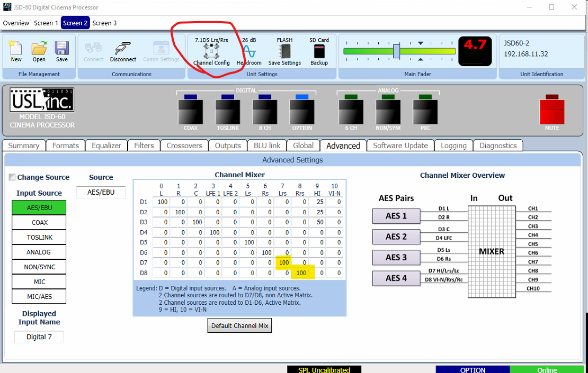The width and height of the screenshot is (588, 373).
Task: Open a configuration file
Action: (39, 51)
